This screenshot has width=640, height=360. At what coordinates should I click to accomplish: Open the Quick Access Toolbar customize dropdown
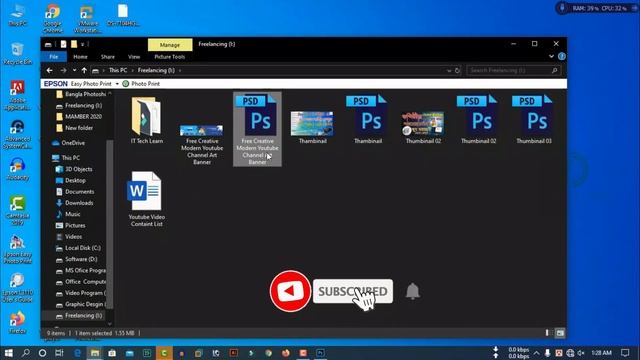(x=82, y=44)
